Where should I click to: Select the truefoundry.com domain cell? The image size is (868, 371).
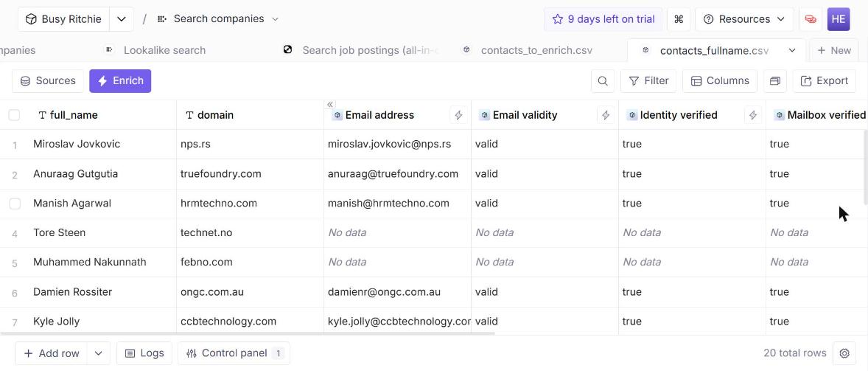click(251, 174)
